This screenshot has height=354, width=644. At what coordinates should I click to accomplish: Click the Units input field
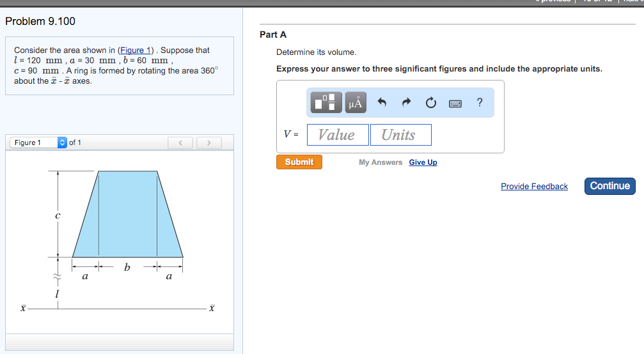pos(400,135)
